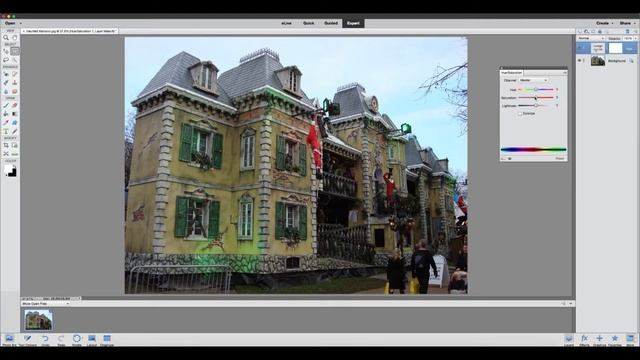Select the Smart Brush tool

click(x=6, y=83)
